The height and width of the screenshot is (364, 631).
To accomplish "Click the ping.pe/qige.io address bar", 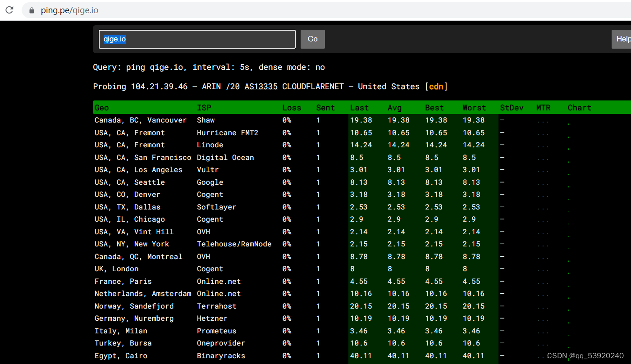I will click(x=326, y=10).
